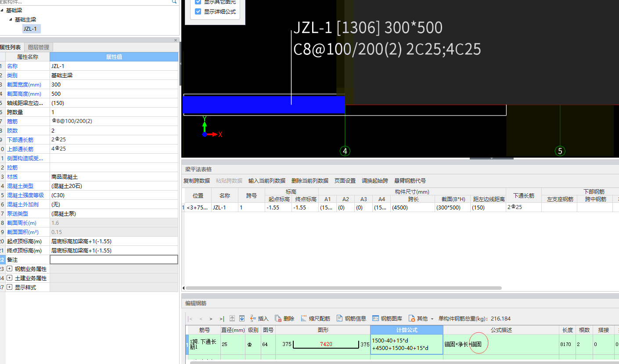Switch to 图层管理 tab
This screenshot has height=364, width=619.
39,47
